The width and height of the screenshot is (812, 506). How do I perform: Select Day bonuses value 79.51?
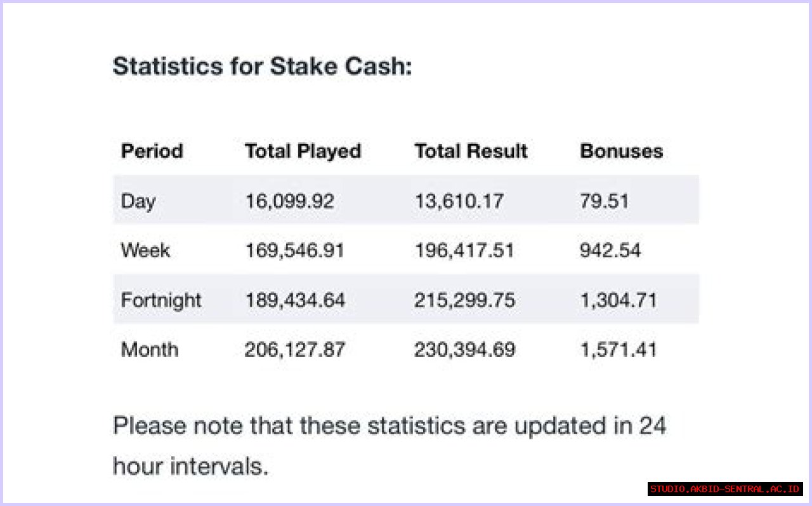tap(604, 201)
